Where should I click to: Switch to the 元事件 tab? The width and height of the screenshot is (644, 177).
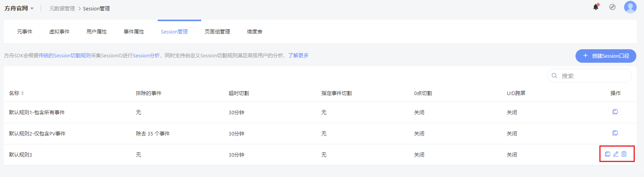pyautogui.click(x=25, y=32)
